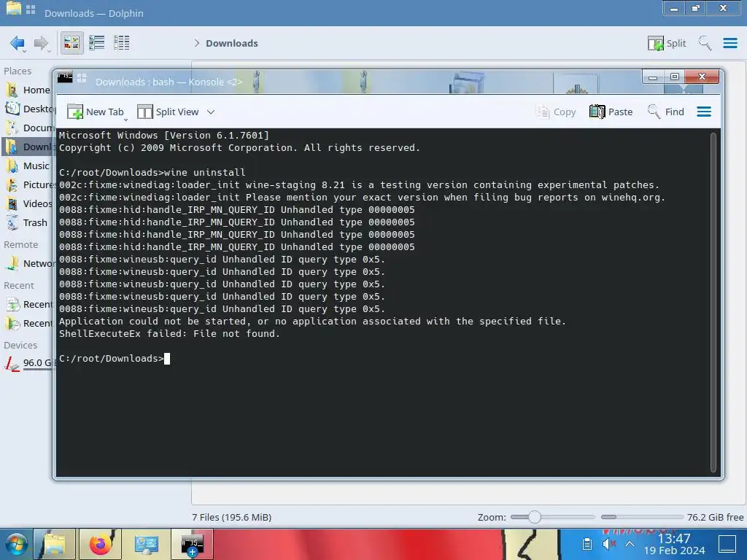Open New Tab profile dropdown arrow

pyautogui.click(x=125, y=119)
